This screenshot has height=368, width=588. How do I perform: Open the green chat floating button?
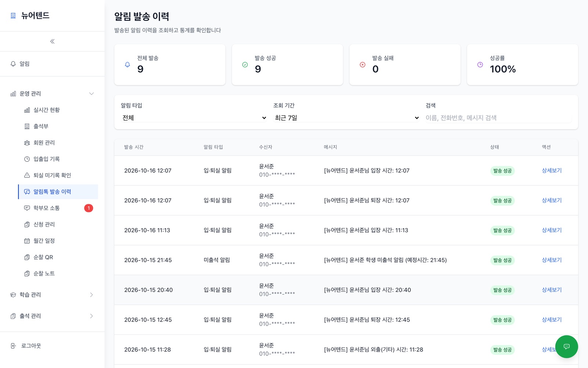coord(566,346)
